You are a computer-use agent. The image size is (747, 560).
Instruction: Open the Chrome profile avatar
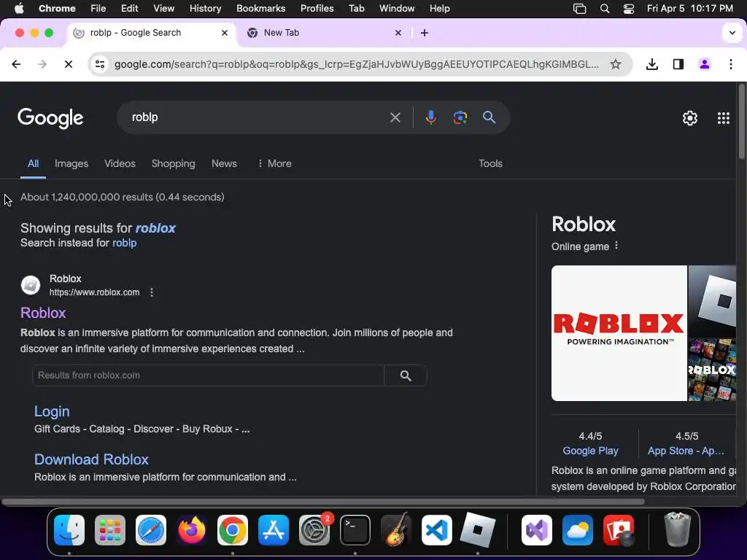pos(705,64)
